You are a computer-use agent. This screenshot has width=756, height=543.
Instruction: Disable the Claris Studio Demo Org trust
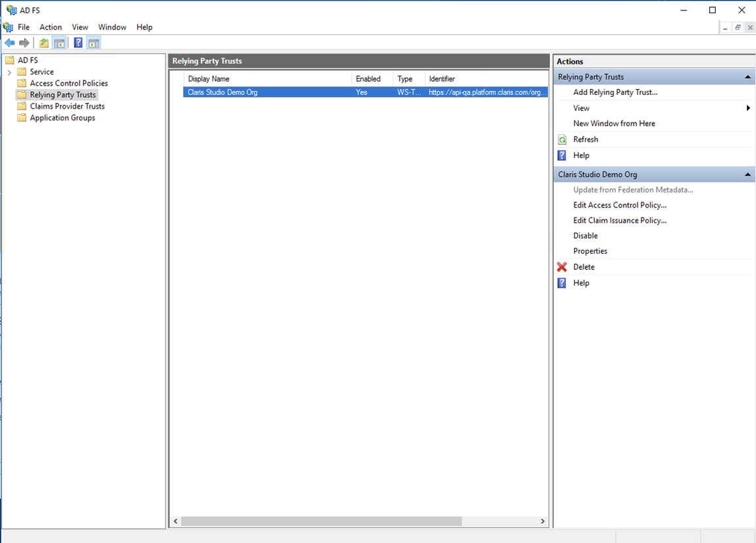585,235
